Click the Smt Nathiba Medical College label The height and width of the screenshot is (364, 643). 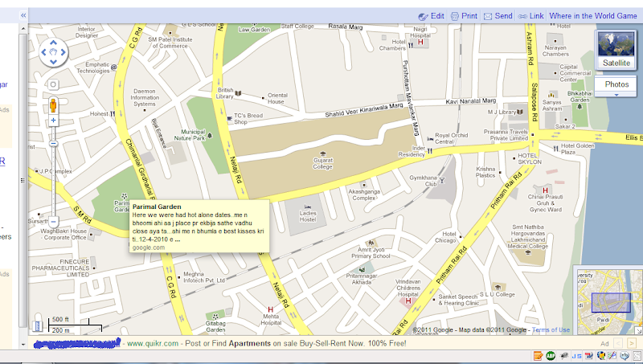[x=528, y=236]
